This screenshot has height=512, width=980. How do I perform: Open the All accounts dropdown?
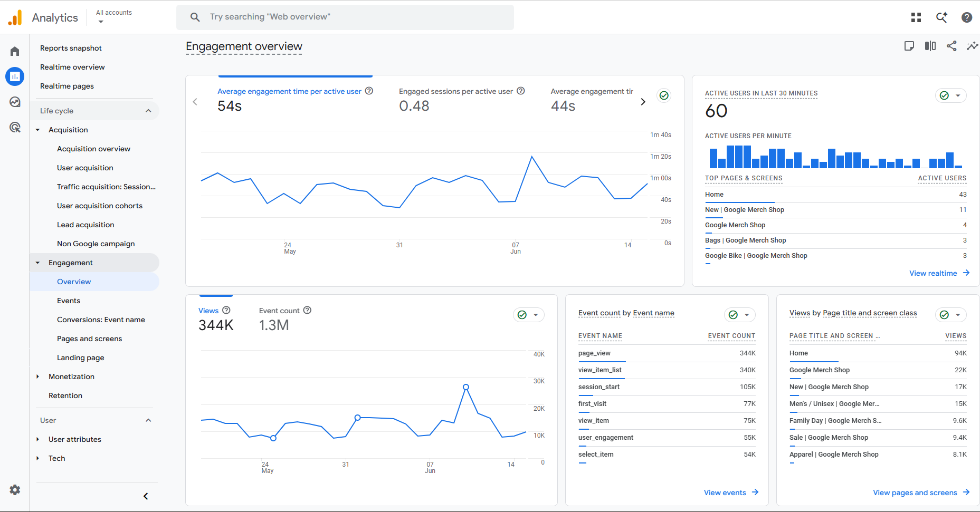click(113, 17)
